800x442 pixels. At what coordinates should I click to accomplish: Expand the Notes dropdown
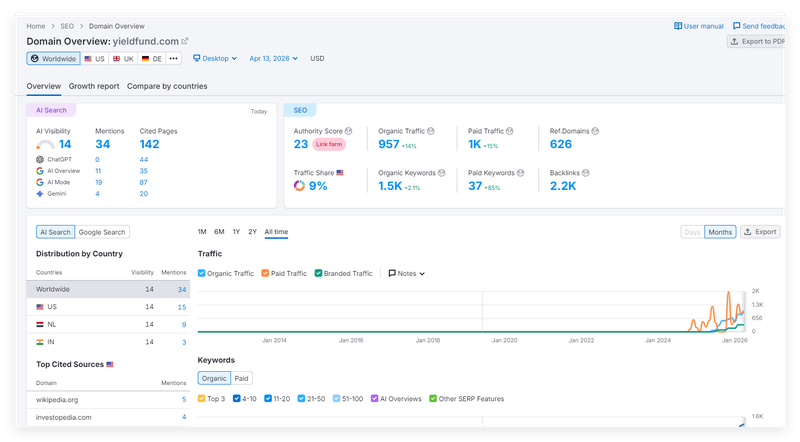pyautogui.click(x=407, y=274)
